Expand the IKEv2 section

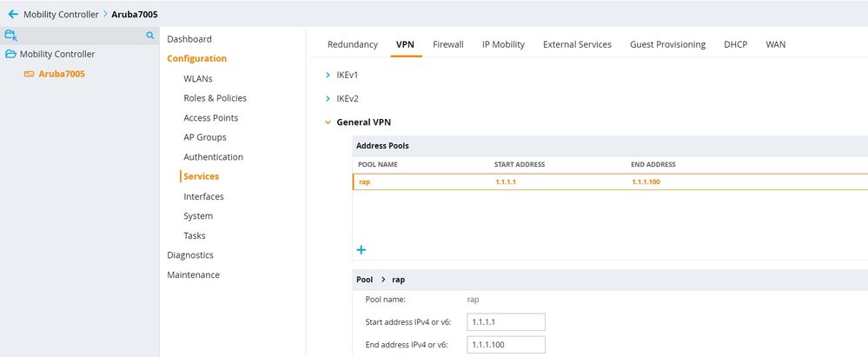click(x=328, y=98)
